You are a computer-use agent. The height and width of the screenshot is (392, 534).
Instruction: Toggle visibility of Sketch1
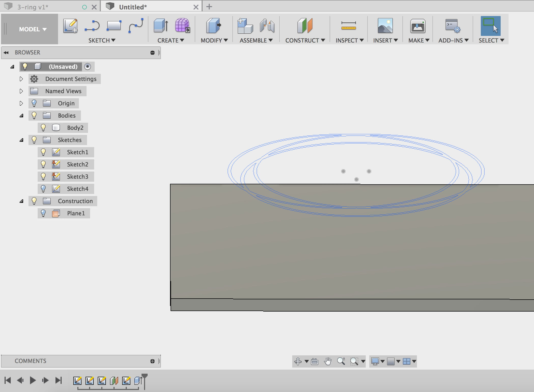pyautogui.click(x=44, y=152)
